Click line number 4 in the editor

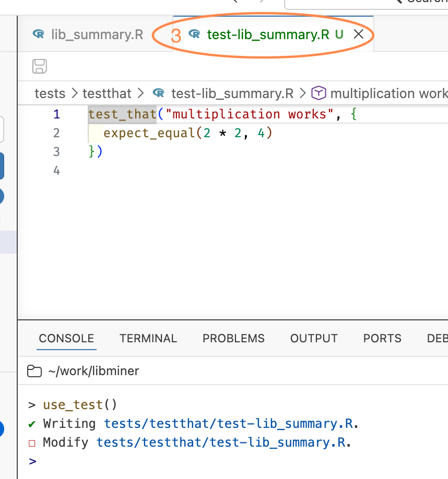click(56, 171)
